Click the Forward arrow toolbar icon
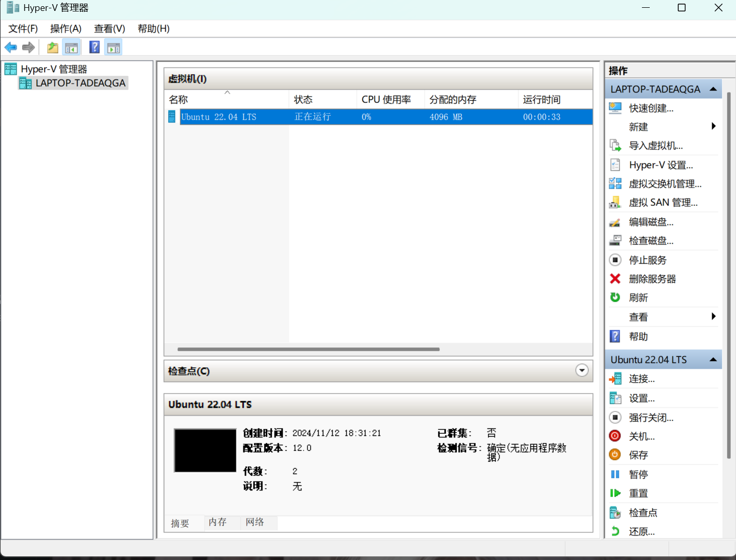Screen dimensions: 736x560 (29, 48)
